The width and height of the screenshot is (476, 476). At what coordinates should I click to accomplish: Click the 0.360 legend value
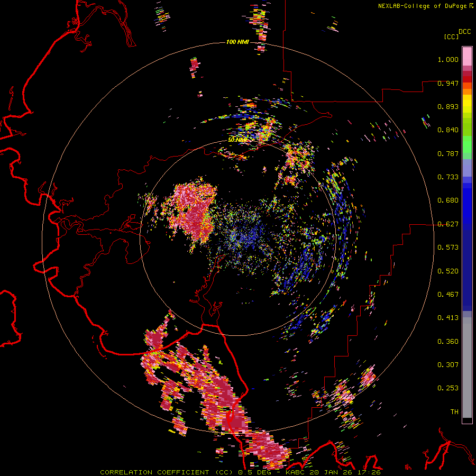(x=448, y=342)
